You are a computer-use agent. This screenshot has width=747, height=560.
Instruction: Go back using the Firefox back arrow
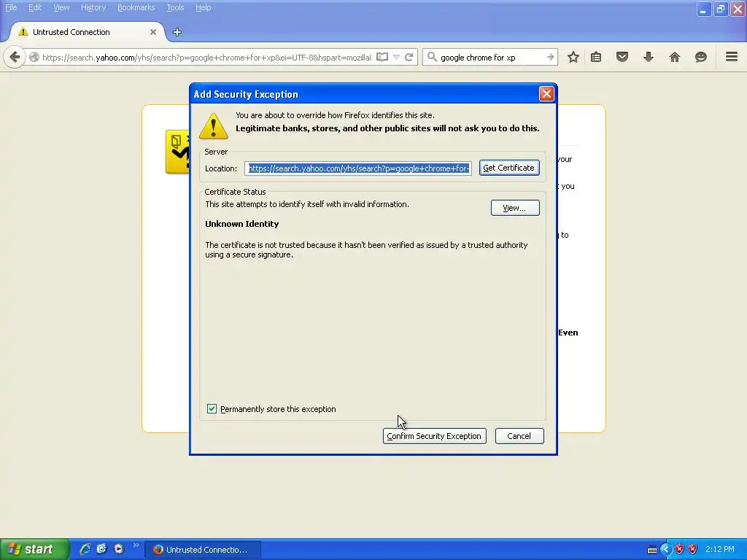click(15, 57)
